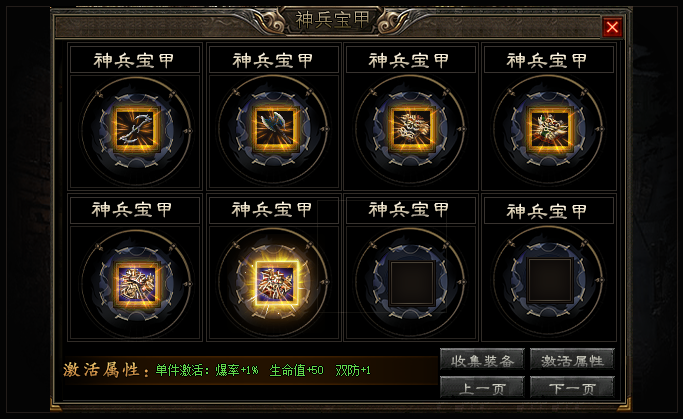Screen dimensions: 683x419
Task: Click the first empty equipment slot
Action: (411, 282)
